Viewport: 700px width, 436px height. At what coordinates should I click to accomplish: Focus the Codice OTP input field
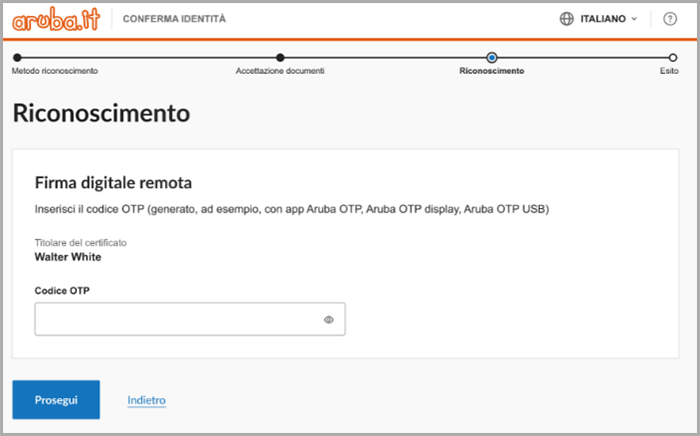[190, 319]
